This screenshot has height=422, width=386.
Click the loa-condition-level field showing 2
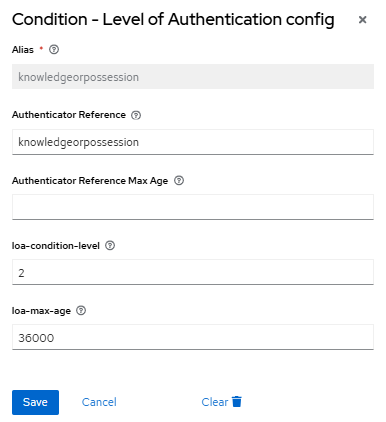pyautogui.click(x=193, y=272)
